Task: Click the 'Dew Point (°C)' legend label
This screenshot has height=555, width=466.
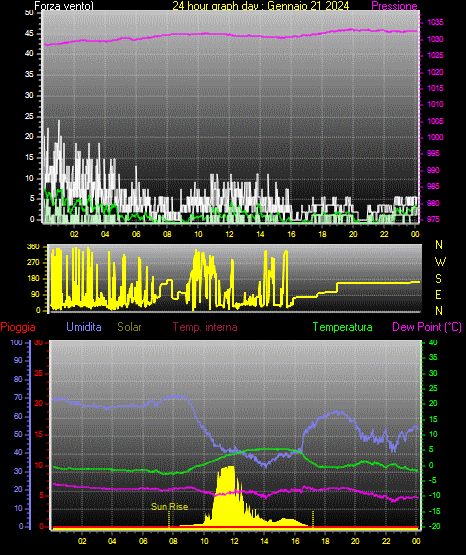Action: point(427,327)
